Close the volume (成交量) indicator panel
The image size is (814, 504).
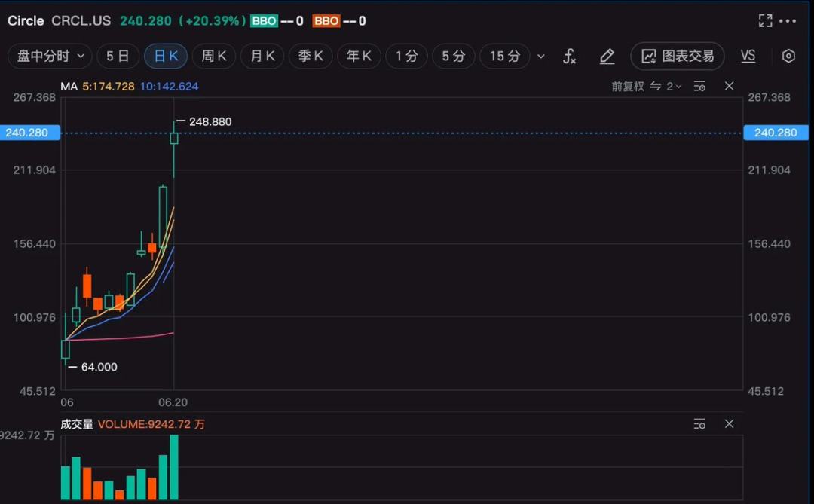[x=729, y=424]
